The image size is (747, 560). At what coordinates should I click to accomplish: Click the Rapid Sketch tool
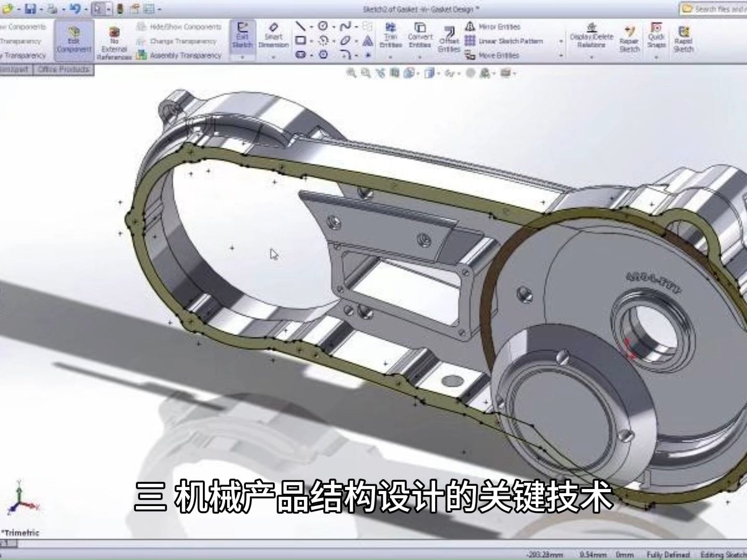click(x=683, y=38)
